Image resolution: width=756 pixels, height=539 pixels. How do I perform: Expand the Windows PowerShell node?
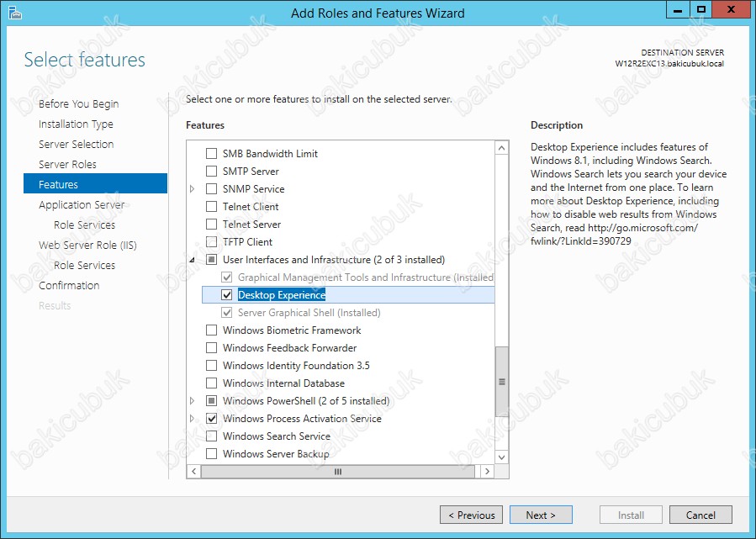click(193, 400)
